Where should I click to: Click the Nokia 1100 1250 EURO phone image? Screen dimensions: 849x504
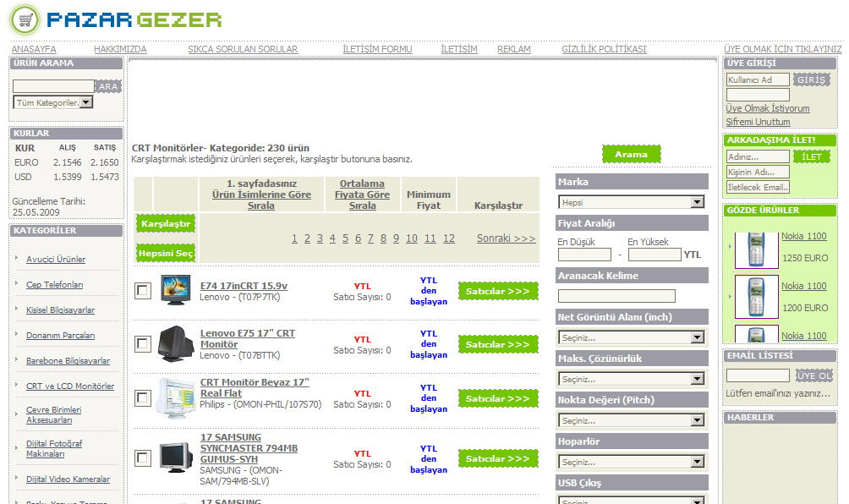click(x=757, y=249)
